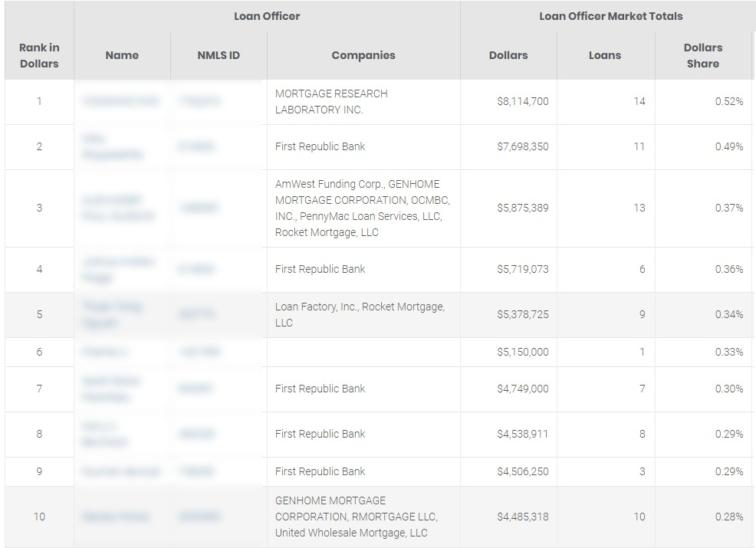
Task: Click the $5,719,073 dollars value
Action: pyautogui.click(x=523, y=269)
